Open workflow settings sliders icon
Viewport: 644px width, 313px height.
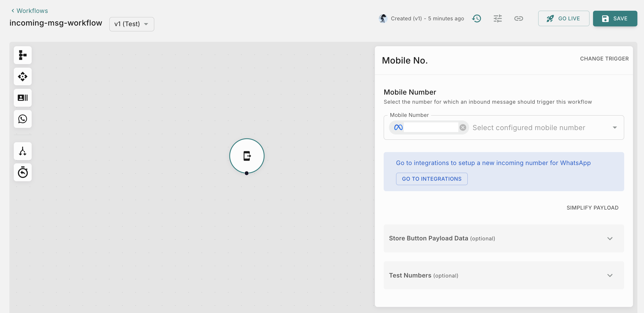tap(497, 18)
